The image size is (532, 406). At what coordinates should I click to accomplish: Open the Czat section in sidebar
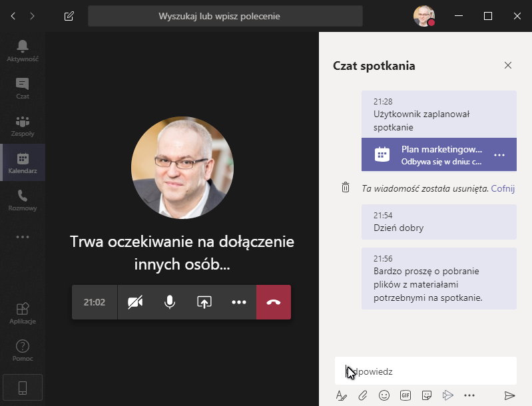(23, 88)
